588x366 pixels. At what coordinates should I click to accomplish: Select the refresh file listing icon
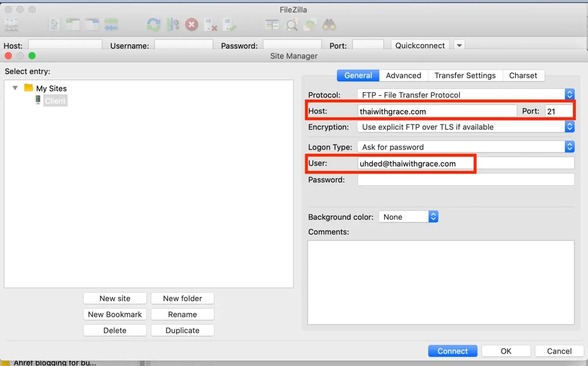pos(154,24)
